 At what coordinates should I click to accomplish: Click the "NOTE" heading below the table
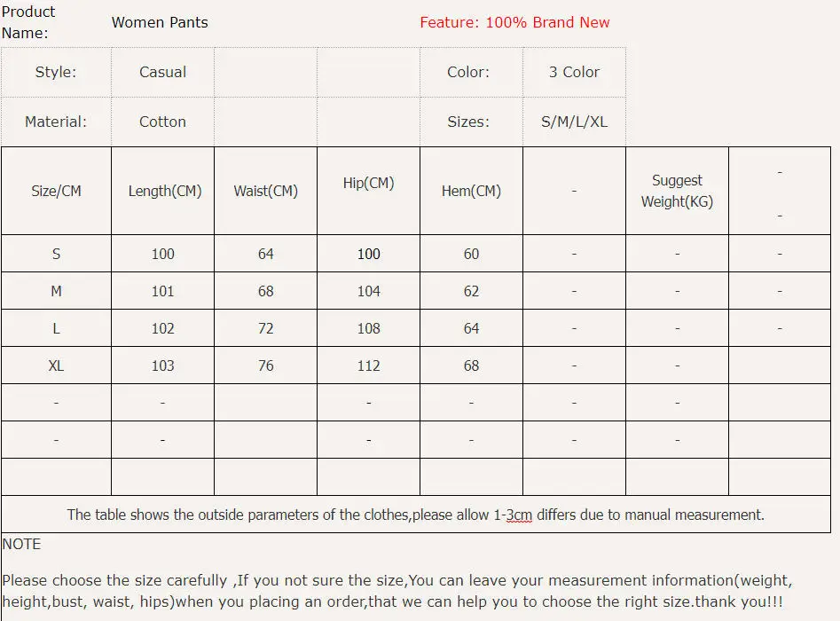[x=21, y=545]
